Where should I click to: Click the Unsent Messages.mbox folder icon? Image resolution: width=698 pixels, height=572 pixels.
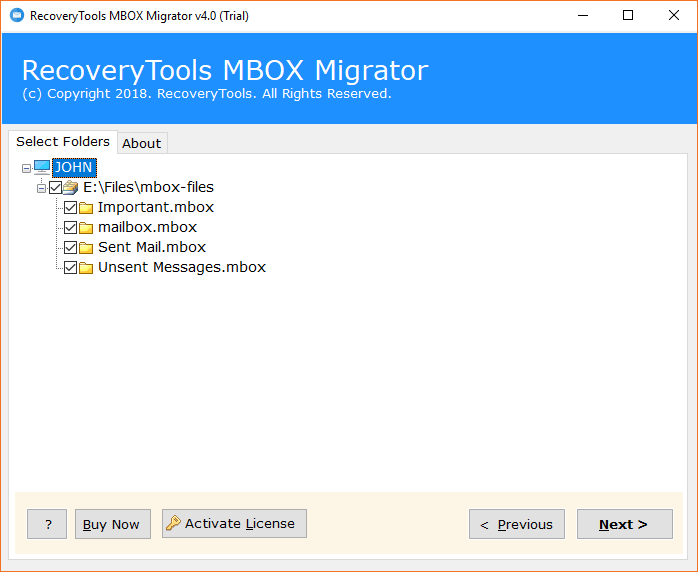coord(86,268)
